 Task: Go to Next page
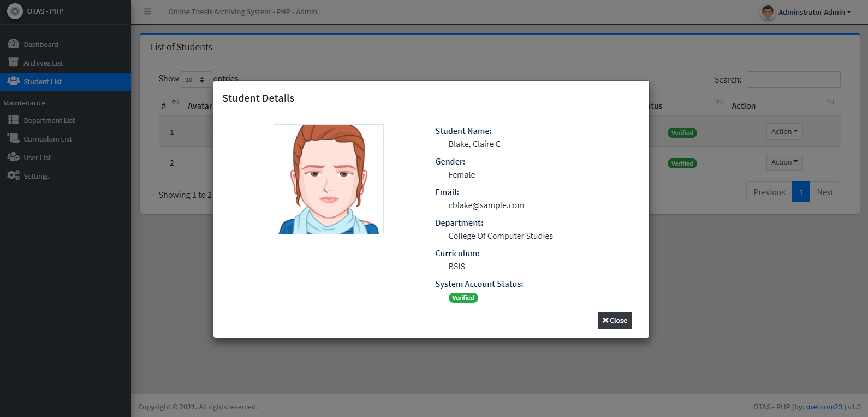point(825,192)
